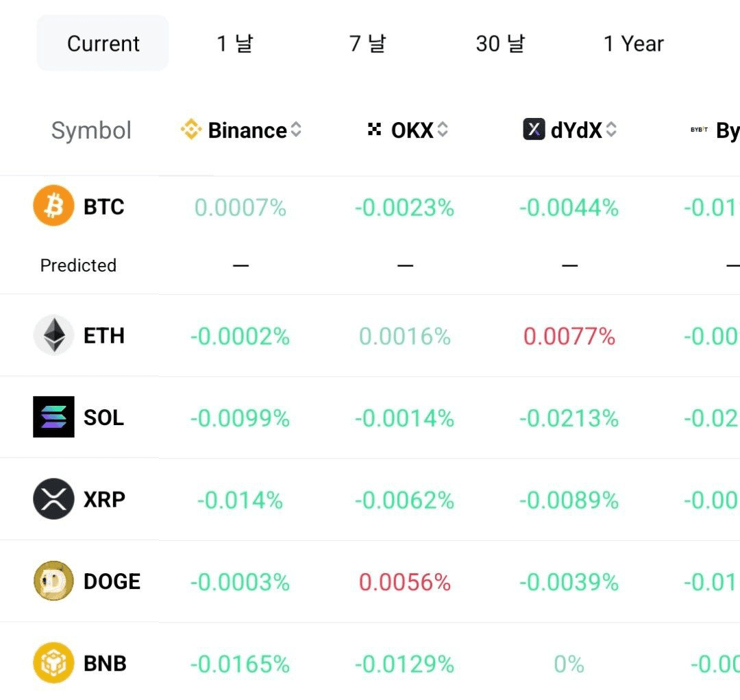Screen dimensions: 740x700
Task: Click the Bitcoin coin icon
Action: (53, 206)
